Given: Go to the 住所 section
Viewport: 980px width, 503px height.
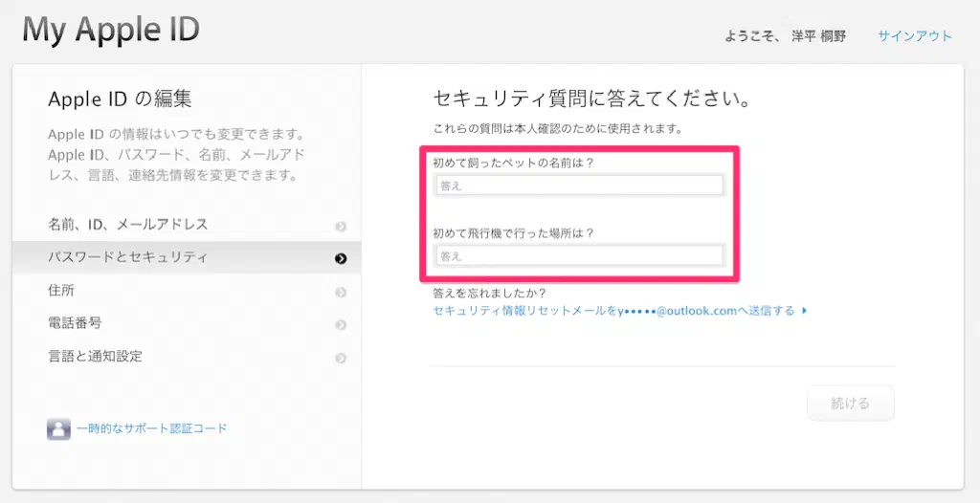Looking at the screenshot, I should pos(61,291).
